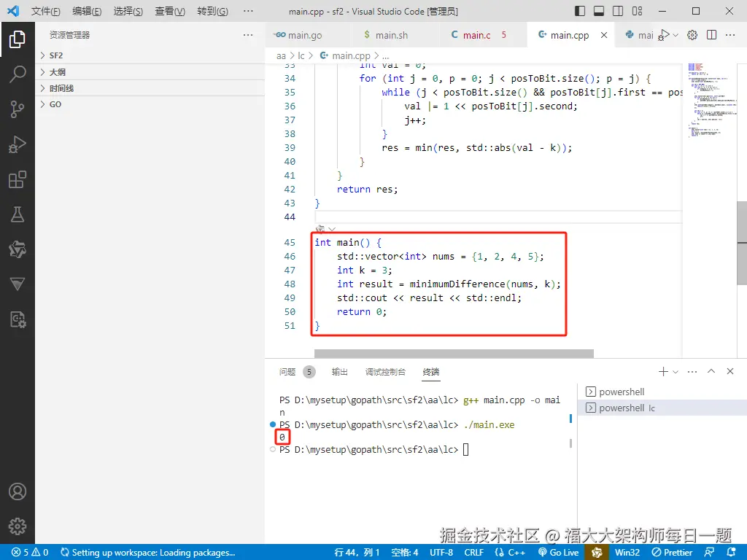Open run button dropdown arrow
The width and height of the screenshot is (747, 560).
676,35
